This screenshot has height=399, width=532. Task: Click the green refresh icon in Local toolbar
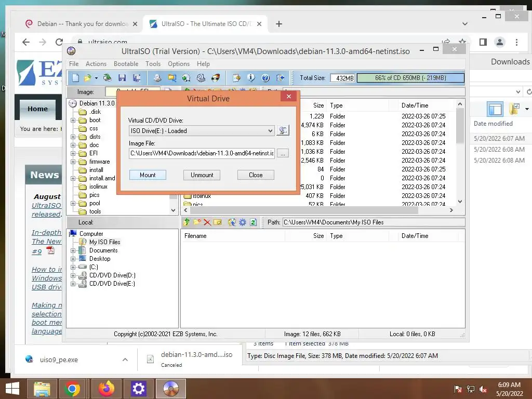pos(253,222)
